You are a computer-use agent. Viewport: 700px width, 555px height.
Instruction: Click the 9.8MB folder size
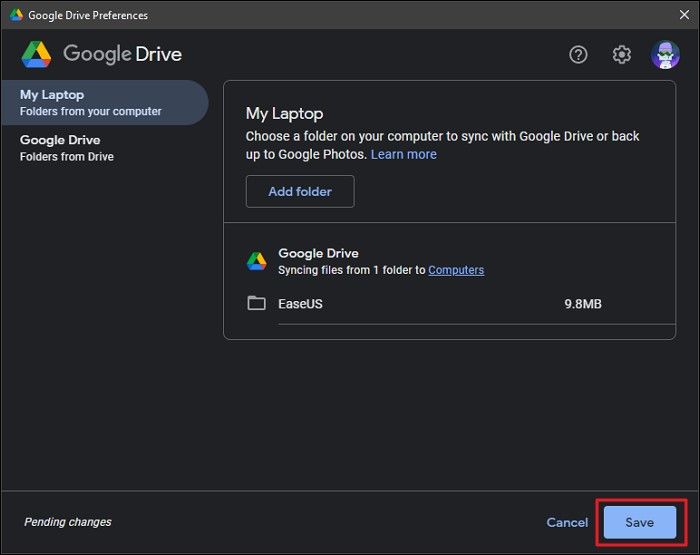coord(583,304)
